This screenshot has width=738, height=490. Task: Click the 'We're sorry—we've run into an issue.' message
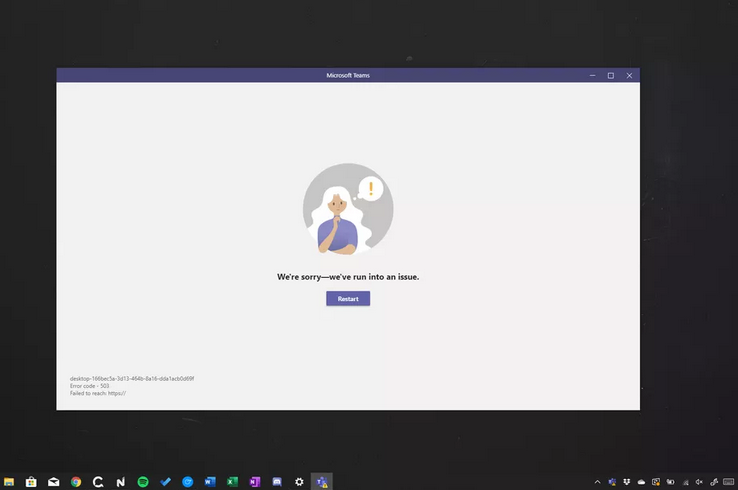348,277
